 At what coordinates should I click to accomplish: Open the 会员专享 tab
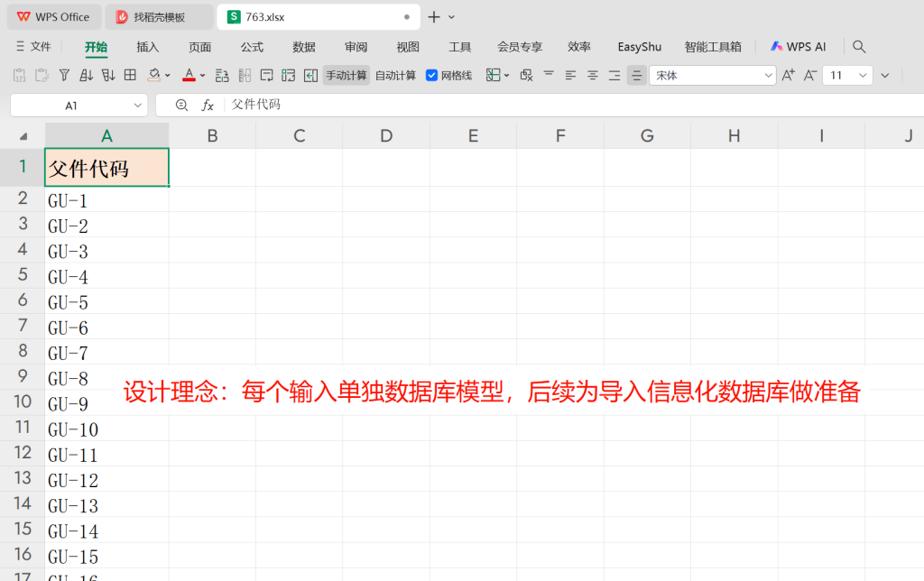click(x=519, y=47)
